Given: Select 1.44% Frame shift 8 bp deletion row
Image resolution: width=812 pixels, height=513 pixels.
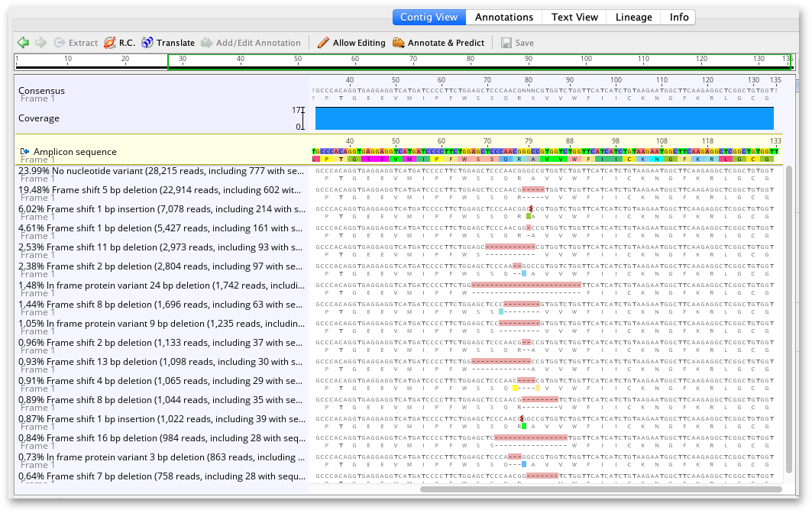Looking at the screenshot, I should pyautogui.click(x=160, y=305).
